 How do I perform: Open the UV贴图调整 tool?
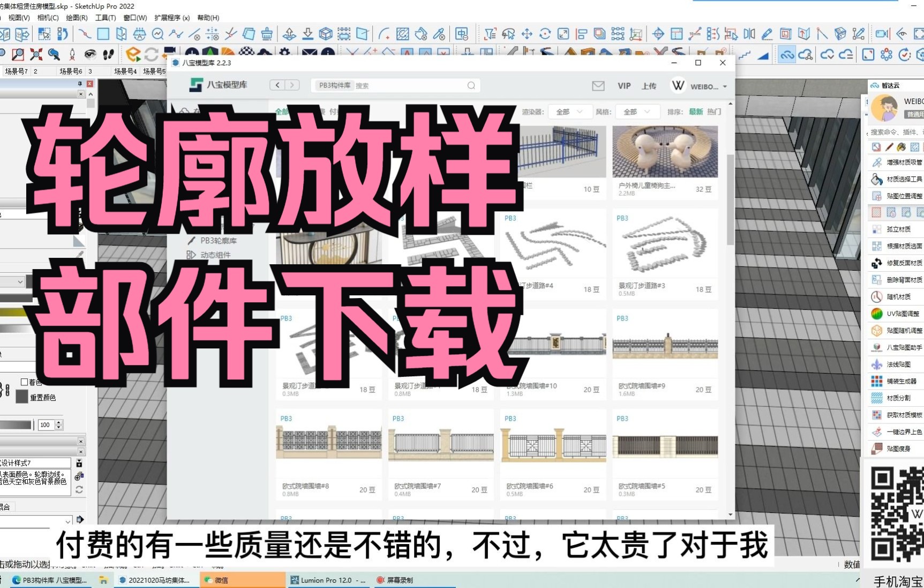pyautogui.click(x=896, y=314)
